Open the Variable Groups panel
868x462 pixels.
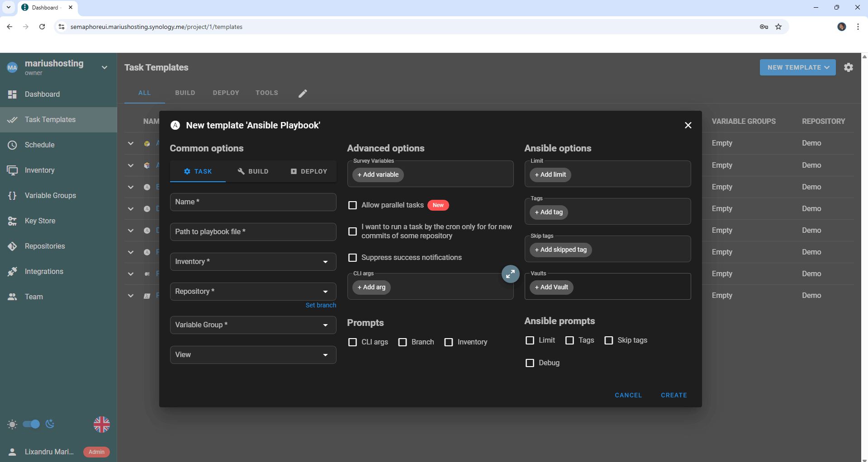50,195
